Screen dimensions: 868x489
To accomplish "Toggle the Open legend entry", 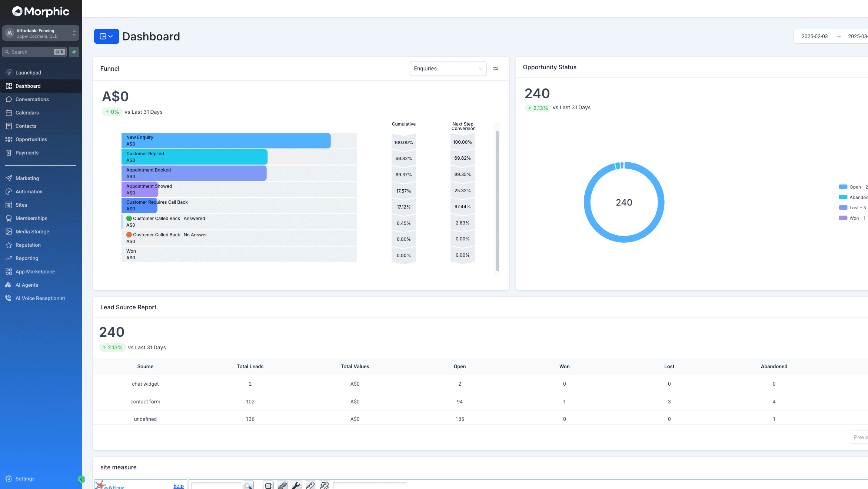I will 854,187.
